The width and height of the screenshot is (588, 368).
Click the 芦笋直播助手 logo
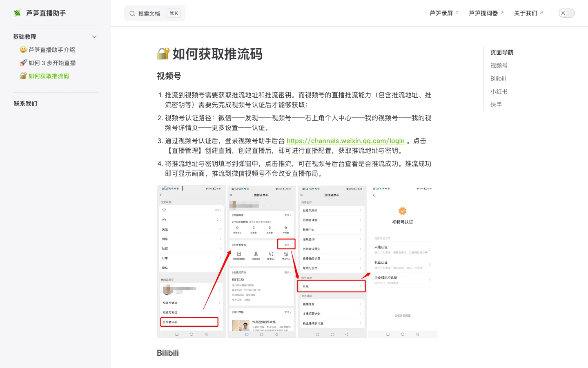pyautogui.click(x=40, y=13)
